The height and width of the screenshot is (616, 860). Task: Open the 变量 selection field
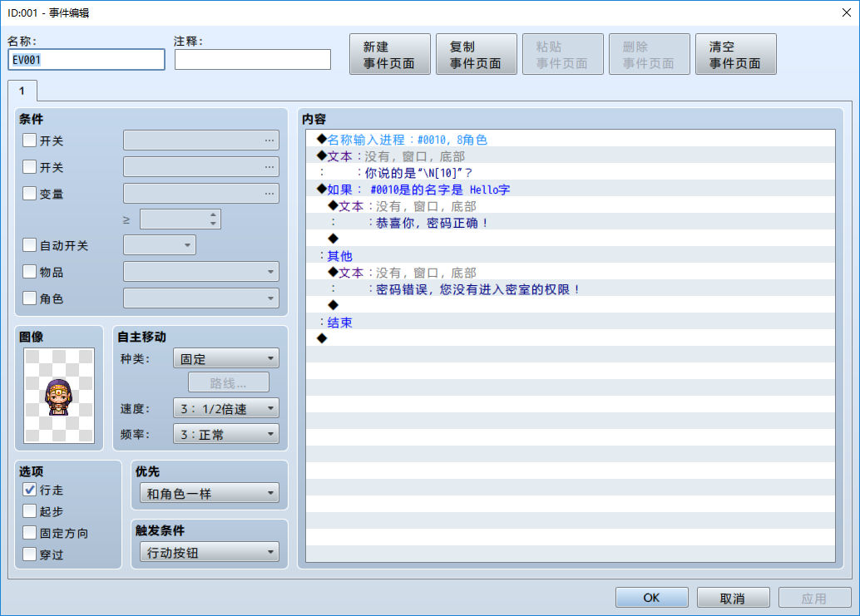coord(201,194)
